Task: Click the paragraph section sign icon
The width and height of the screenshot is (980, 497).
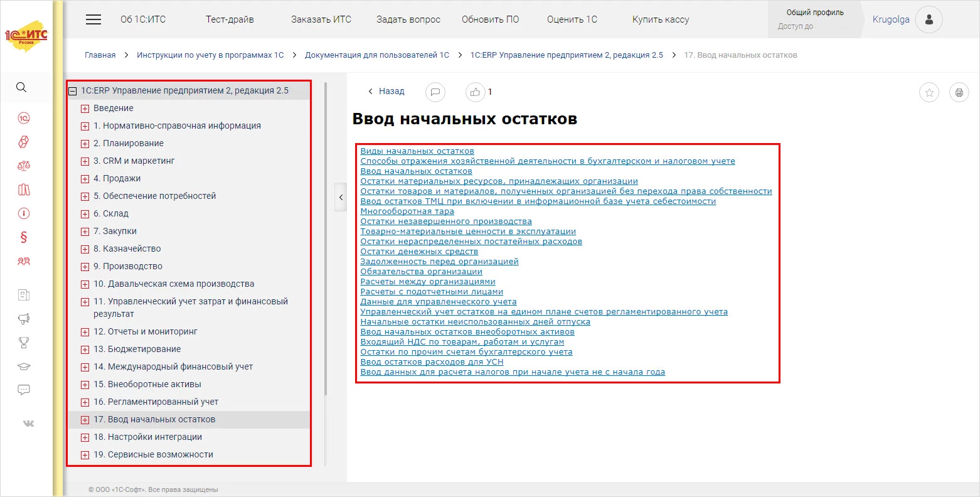Action: (x=24, y=237)
